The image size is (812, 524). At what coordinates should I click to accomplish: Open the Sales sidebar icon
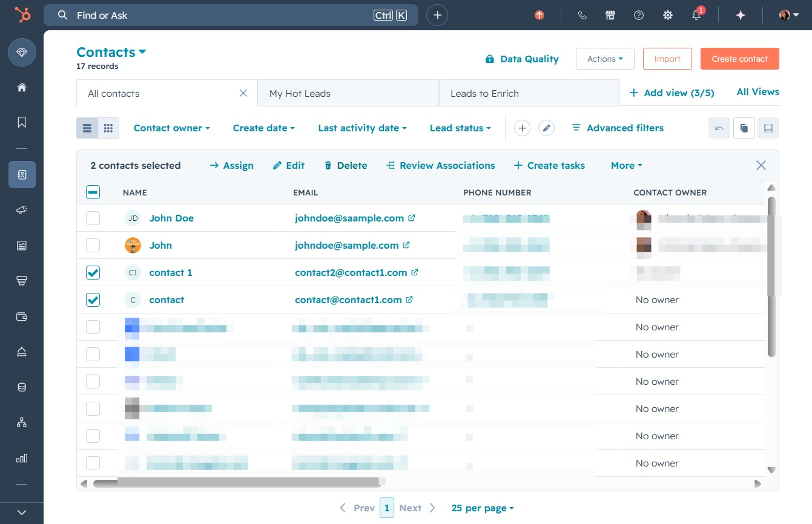[x=22, y=281]
